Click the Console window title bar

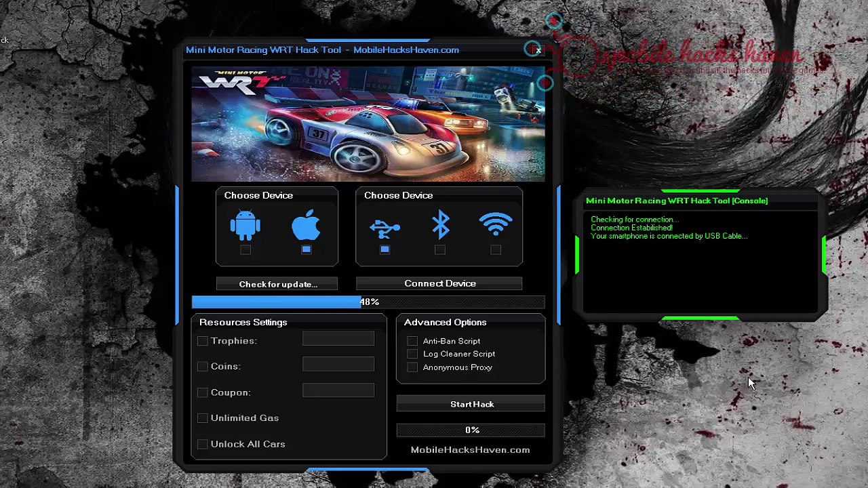(701, 201)
